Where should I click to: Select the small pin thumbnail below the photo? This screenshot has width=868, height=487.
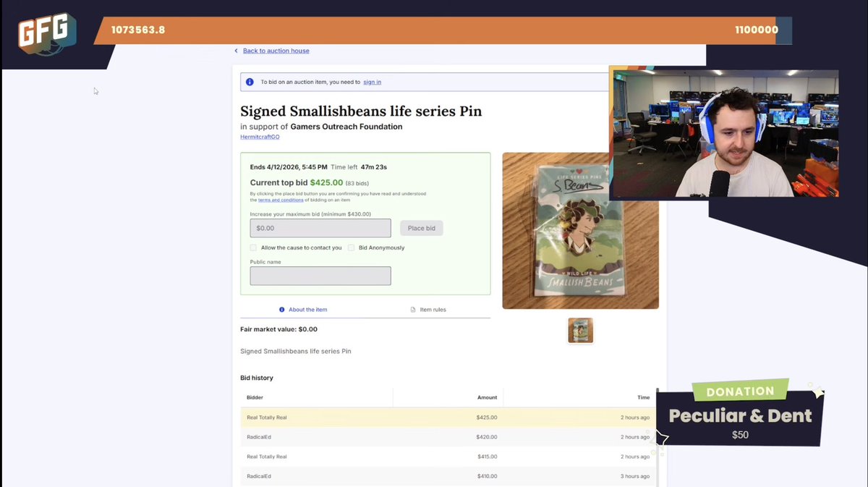click(580, 330)
